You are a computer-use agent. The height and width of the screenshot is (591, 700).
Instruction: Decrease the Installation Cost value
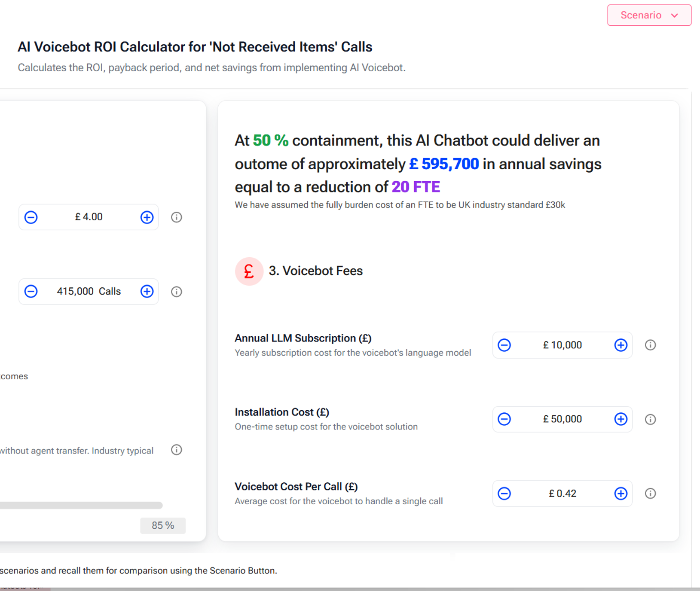pos(504,419)
